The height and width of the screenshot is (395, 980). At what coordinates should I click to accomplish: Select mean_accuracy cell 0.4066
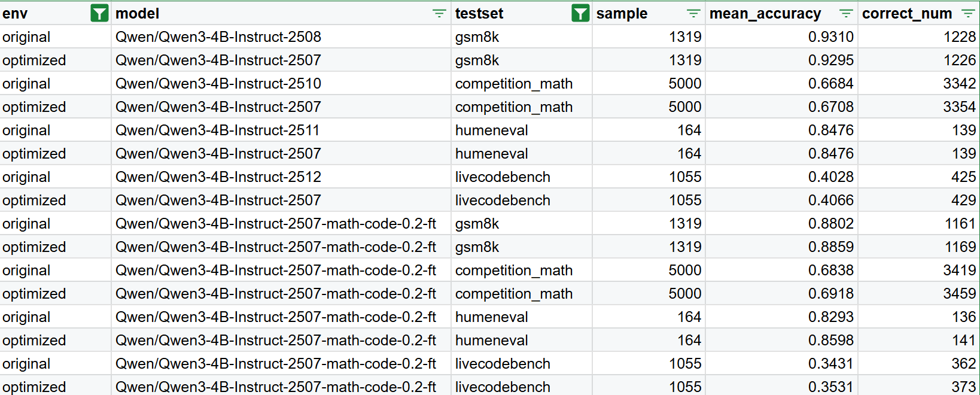click(782, 200)
